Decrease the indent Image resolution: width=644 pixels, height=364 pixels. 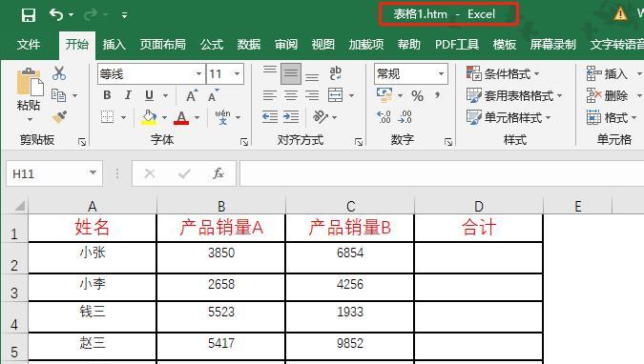click(270, 117)
